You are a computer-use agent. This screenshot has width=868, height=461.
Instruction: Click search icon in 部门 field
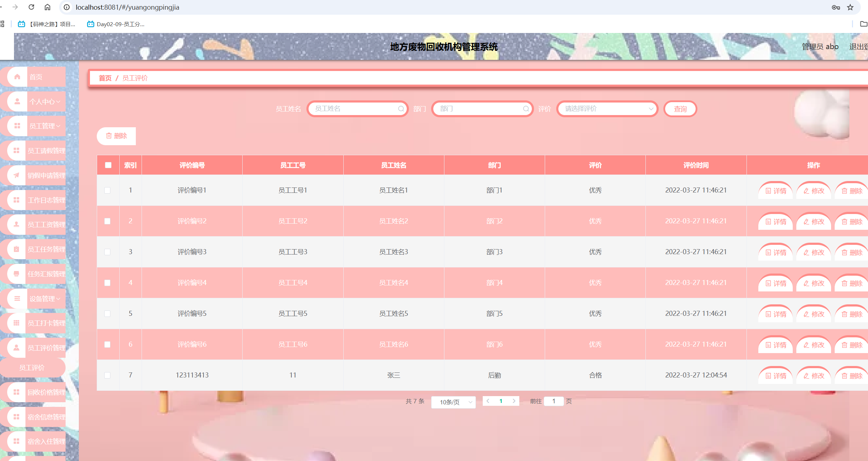pyautogui.click(x=526, y=109)
